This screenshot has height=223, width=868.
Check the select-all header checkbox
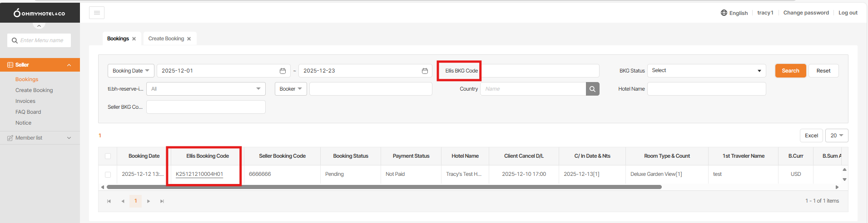108,156
